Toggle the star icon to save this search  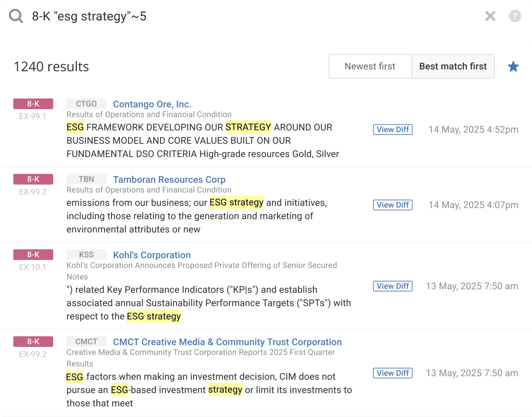pyautogui.click(x=513, y=66)
